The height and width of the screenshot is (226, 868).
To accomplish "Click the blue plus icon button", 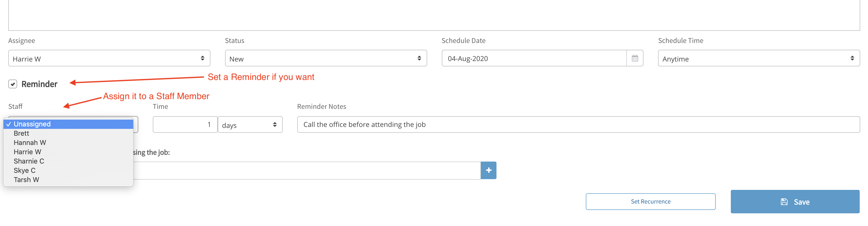I will click(488, 170).
